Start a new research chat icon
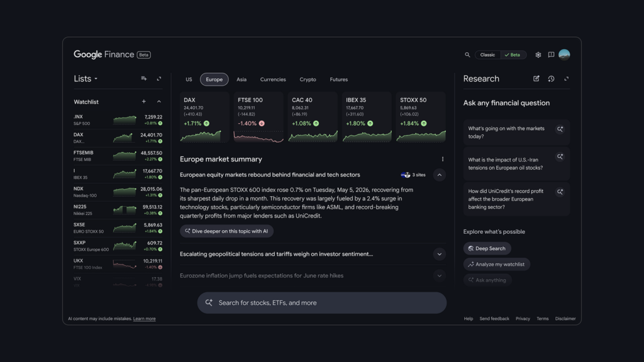The image size is (644, 362). [536, 79]
